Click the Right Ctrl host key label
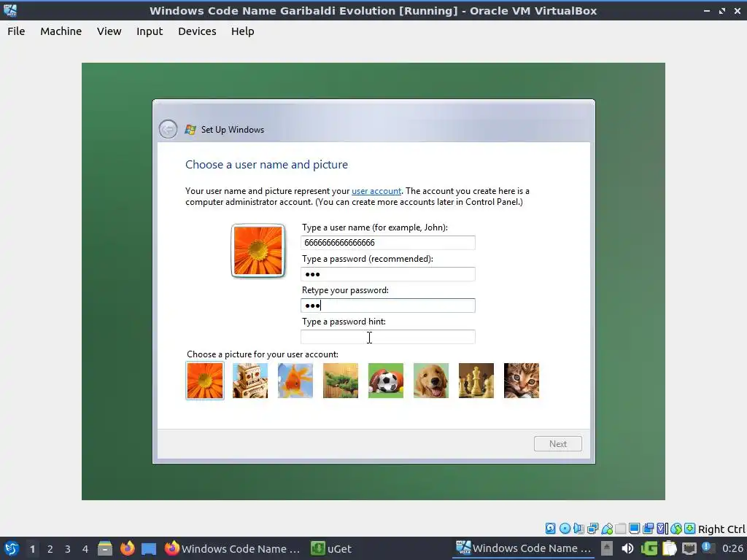 pyautogui.click(x=721, y=529)
